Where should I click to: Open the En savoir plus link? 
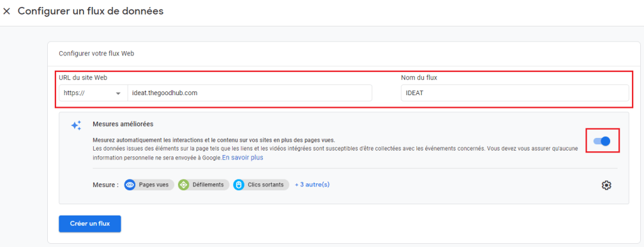click(x=243, y=158)
